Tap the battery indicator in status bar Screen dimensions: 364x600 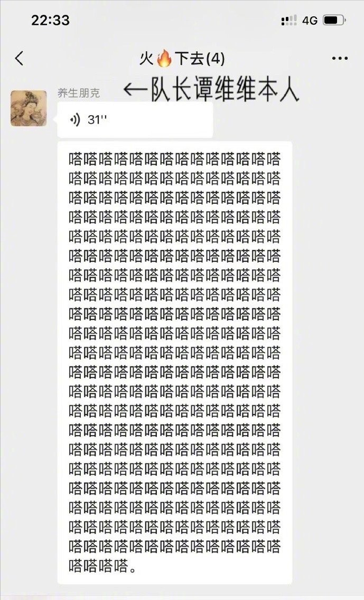pyautogui.click(x=334, y=20)
